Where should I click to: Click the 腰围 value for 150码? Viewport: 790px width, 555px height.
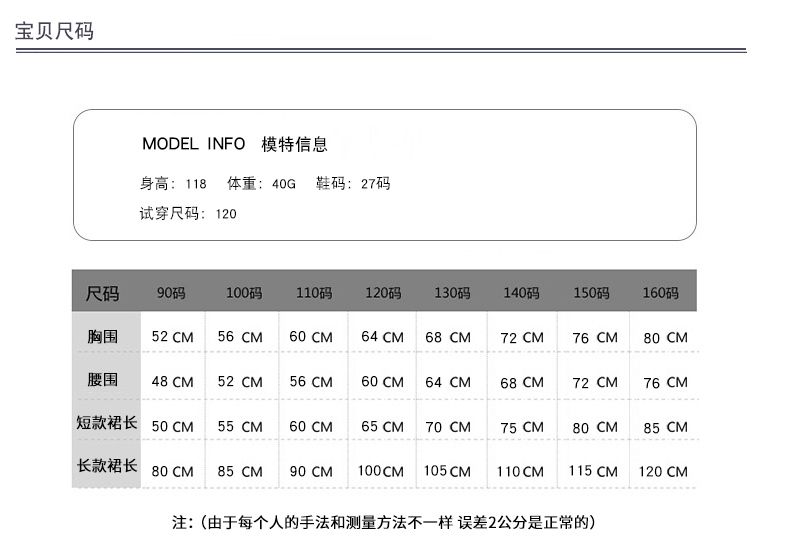(x=595, y=382)
